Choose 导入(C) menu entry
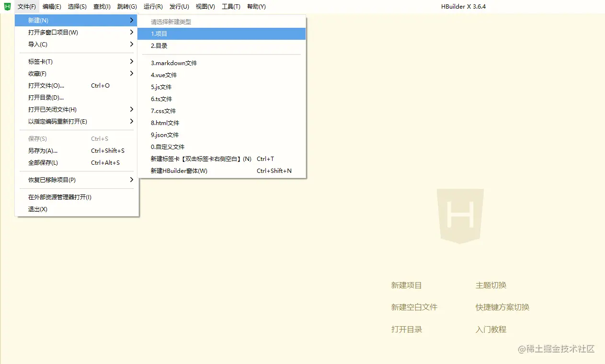This screenshot has width=605, height=364. tap(77, 45)
